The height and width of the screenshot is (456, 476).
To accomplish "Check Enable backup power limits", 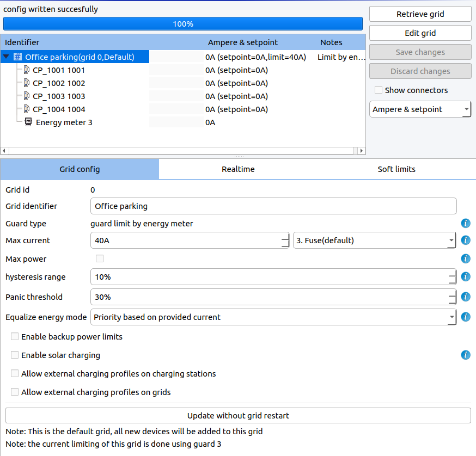I will 15,336.
